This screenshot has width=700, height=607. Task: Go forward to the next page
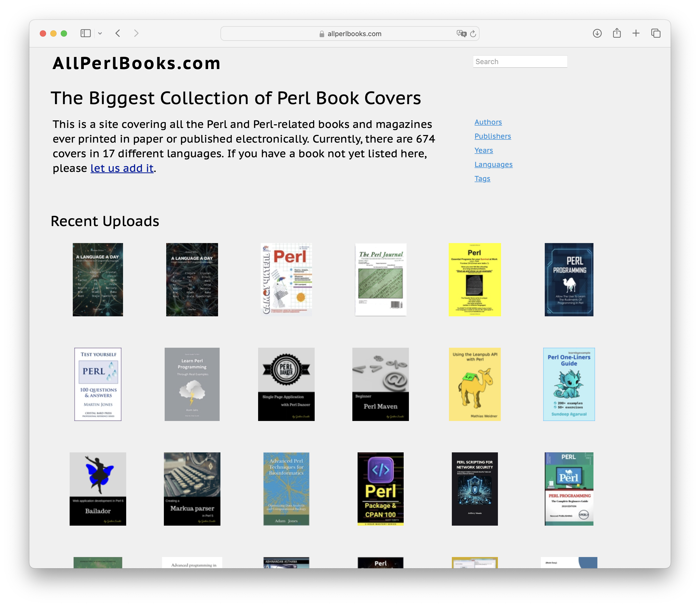pos(136,33)
